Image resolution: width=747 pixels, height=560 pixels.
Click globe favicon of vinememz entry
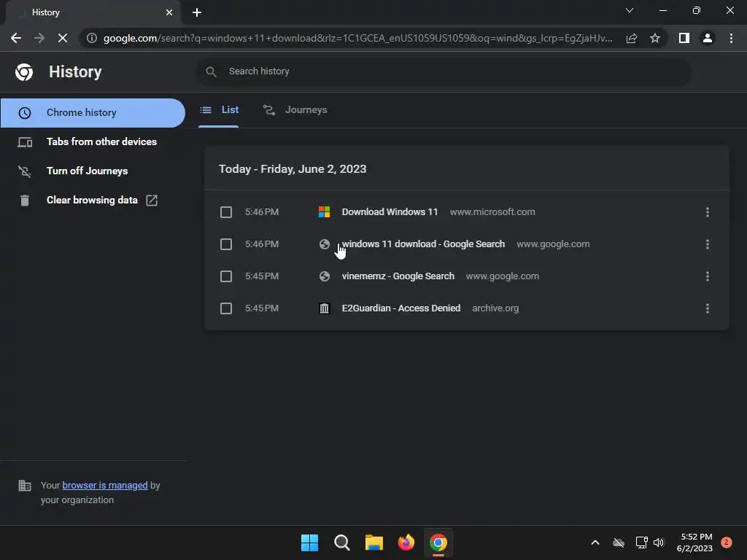tap(325, 276)
